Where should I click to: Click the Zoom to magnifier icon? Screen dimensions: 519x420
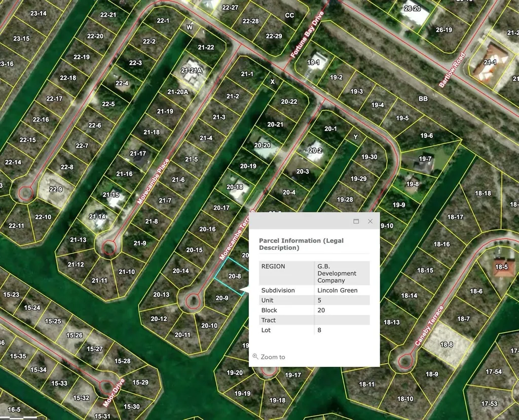coord(255,357)
